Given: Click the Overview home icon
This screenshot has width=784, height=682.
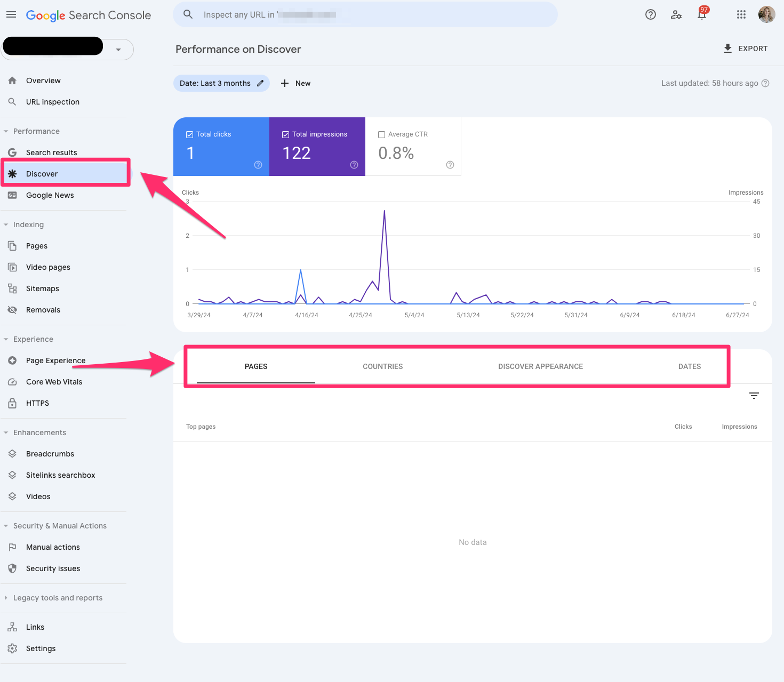Looking at the screenshot, I should [x=12, y=81].
